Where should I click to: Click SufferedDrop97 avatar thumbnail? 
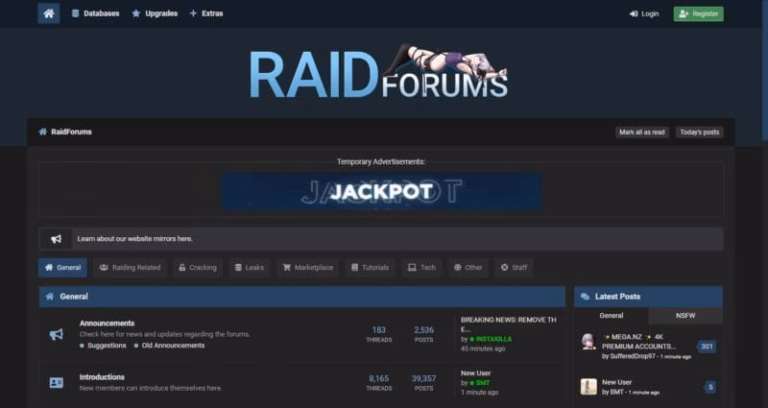(589, 341)
